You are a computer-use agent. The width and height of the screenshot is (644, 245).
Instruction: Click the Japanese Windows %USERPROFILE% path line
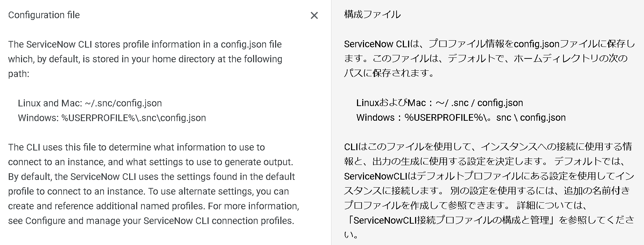[461, 118]
